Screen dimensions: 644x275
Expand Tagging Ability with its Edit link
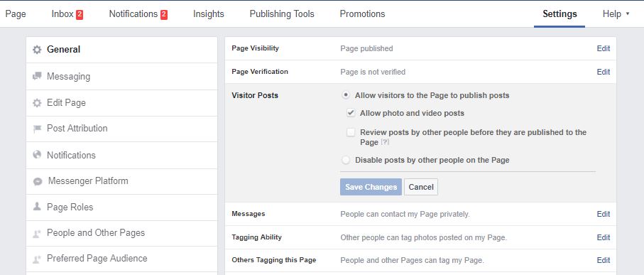click(x=604, y=237)
